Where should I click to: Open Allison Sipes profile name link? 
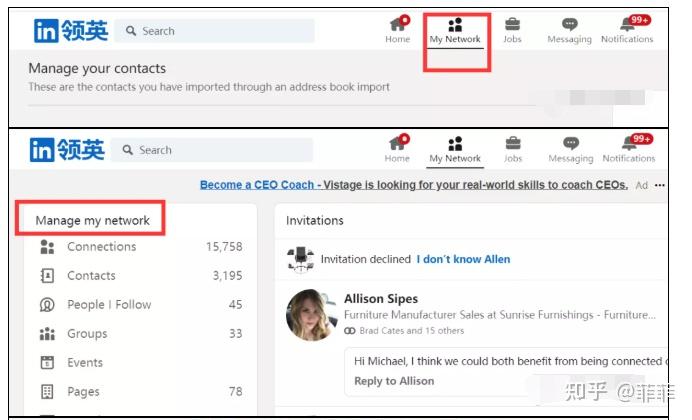tap(381, 299)
